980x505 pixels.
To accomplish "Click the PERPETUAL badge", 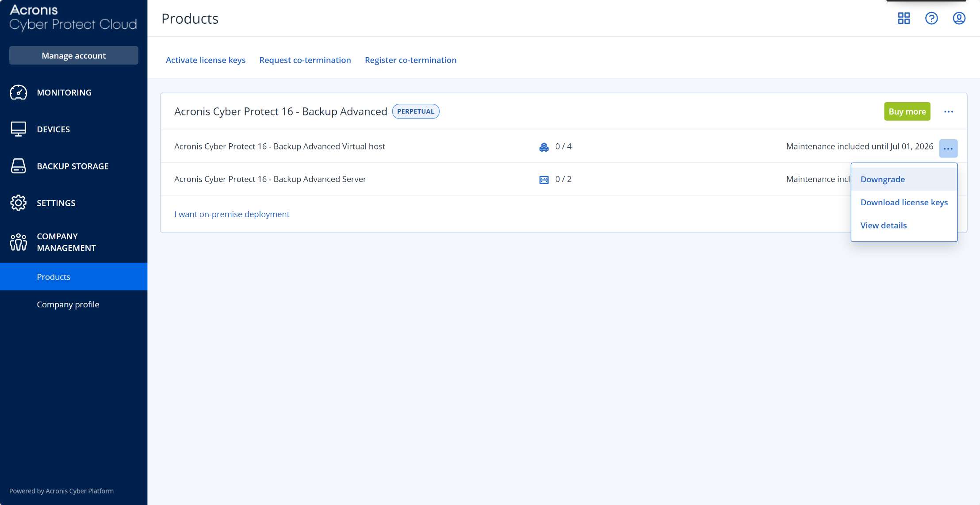I will (x=416, y=111).
